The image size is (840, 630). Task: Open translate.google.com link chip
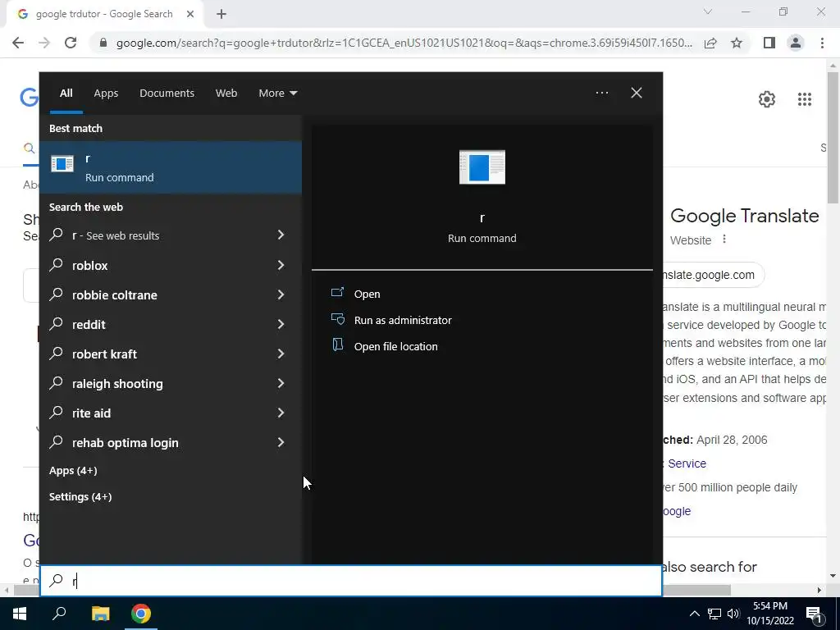(714, 275)
